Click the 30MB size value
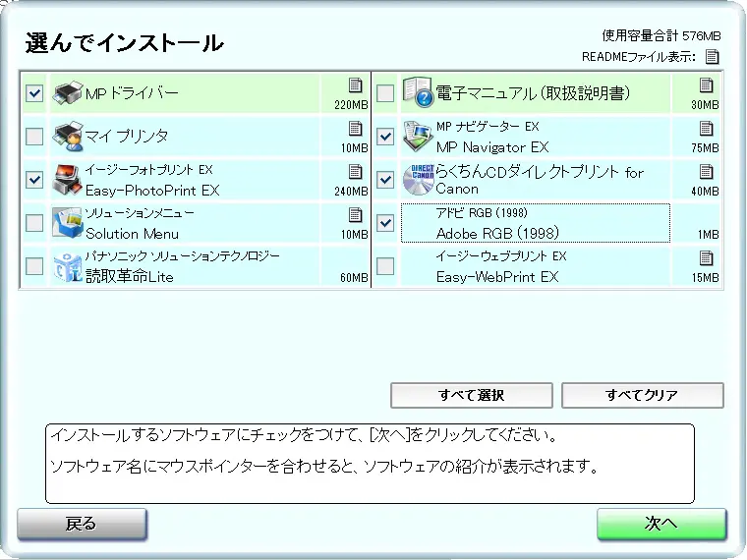 click(705, 105)
